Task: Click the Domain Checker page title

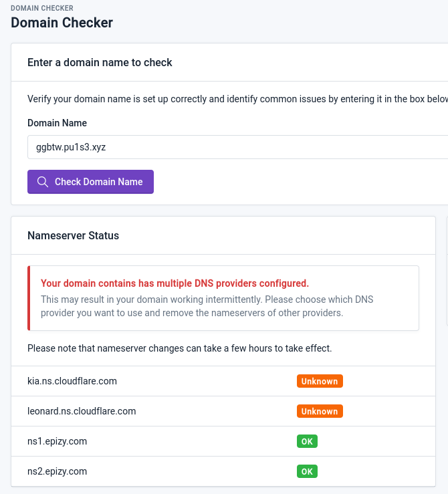Action: (x=62, y=23)
